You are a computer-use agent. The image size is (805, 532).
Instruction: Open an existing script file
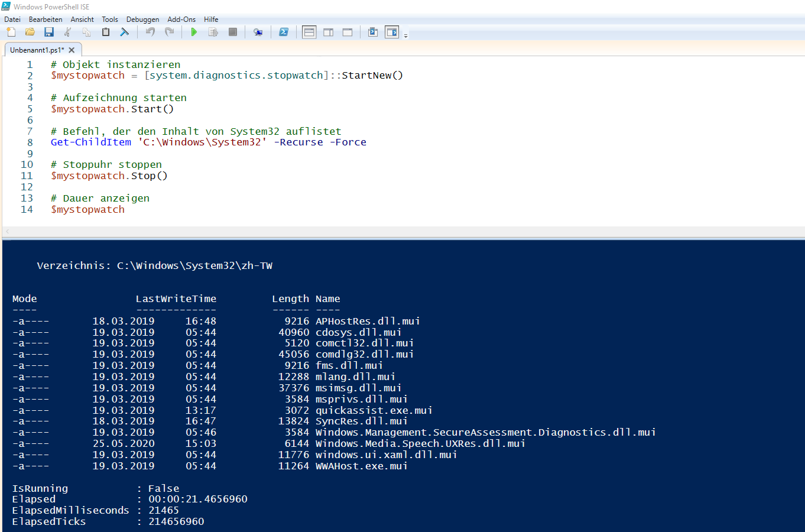point(30,32)
